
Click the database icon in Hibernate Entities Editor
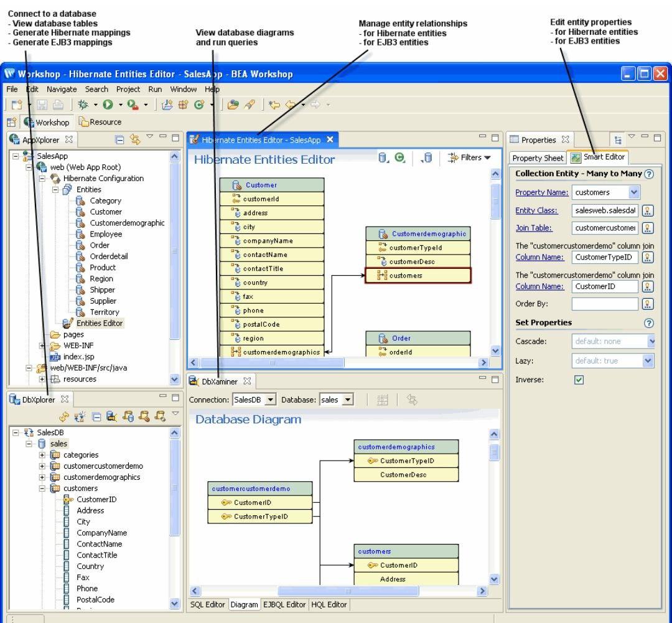pyautogui.click(x=383, y=158)
